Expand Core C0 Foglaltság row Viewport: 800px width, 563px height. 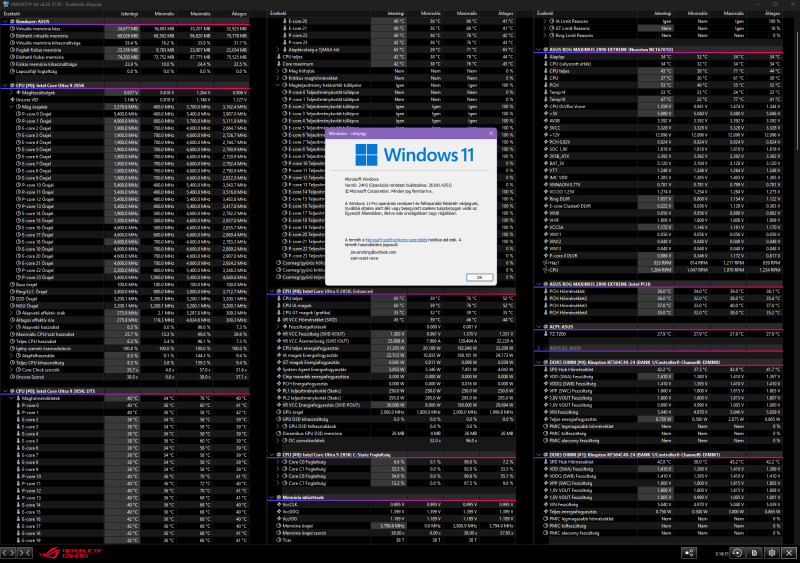click(x=278, y=462)
